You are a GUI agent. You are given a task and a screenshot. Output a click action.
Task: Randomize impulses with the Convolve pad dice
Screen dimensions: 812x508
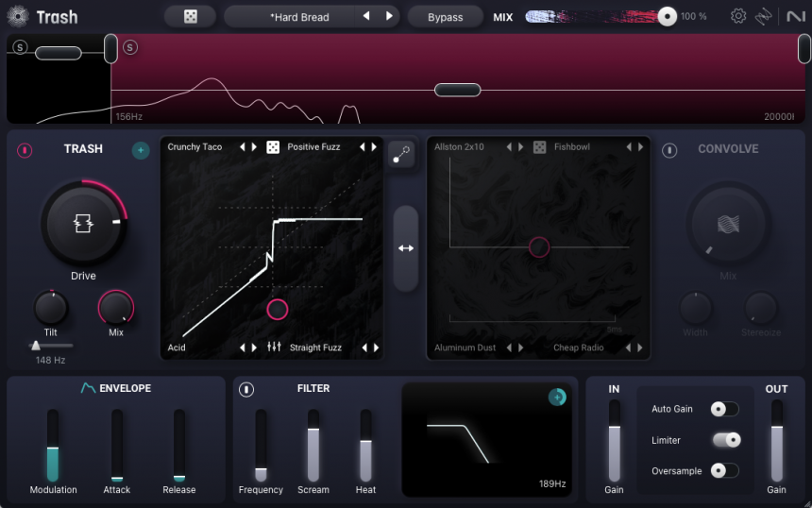point(539,147)
